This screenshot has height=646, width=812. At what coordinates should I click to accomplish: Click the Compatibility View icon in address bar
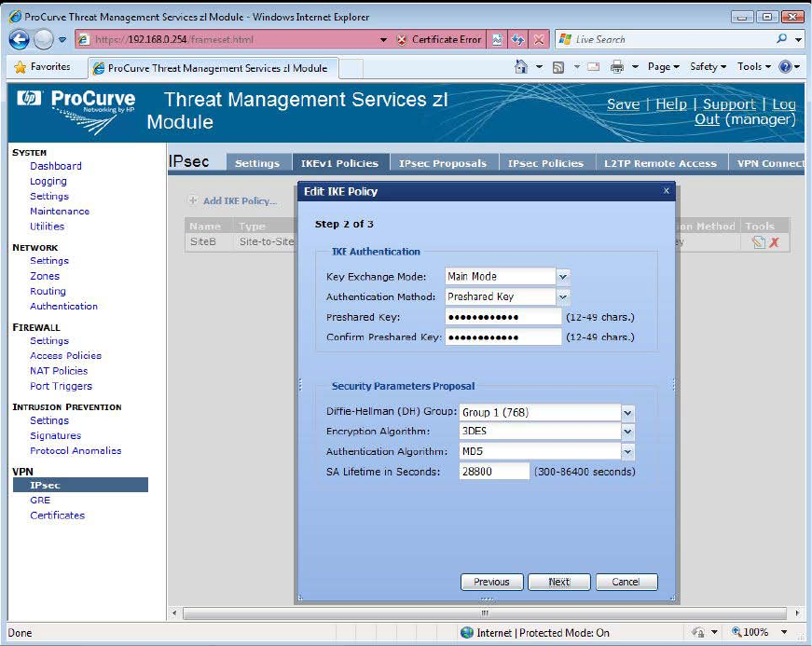pos(497,40)
